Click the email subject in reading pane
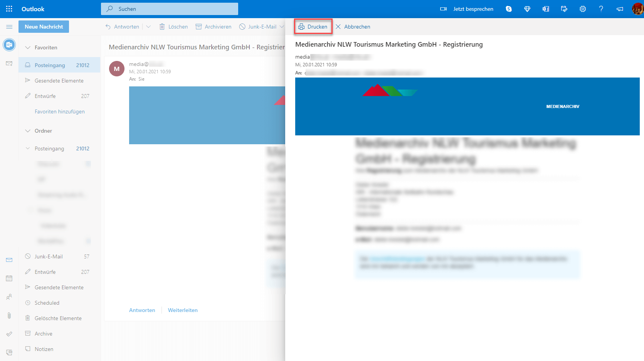The image size is (644, 361). [x=197, y=47]
